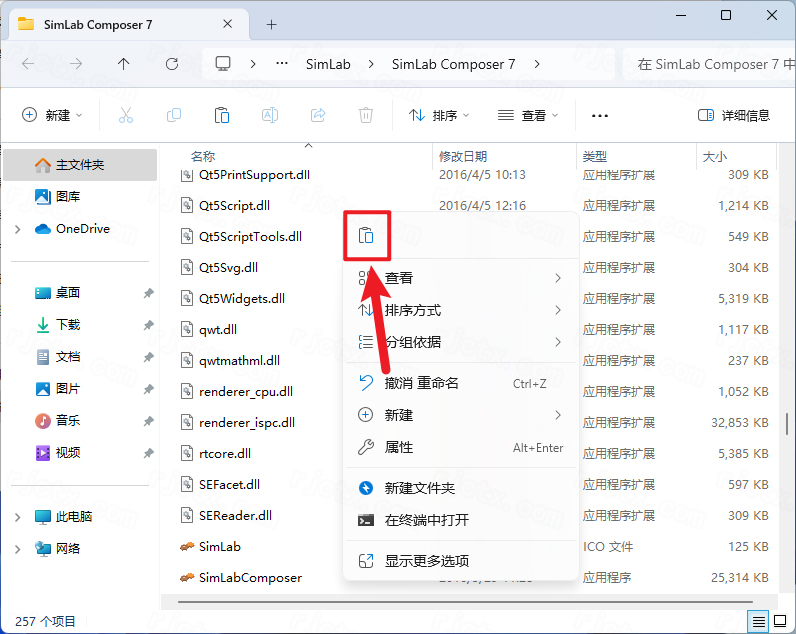Expand the 此电脑 This PC node
The height and width of the screenshot is (634, 796).
18,517
